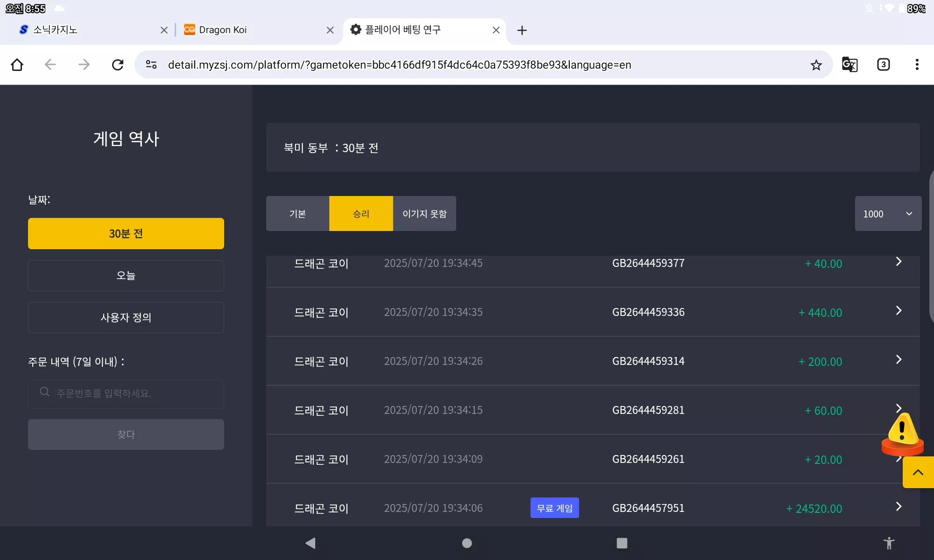Switch to the 승리 results tab
Screen dimensions: 934x560
[x=361, y=214]
